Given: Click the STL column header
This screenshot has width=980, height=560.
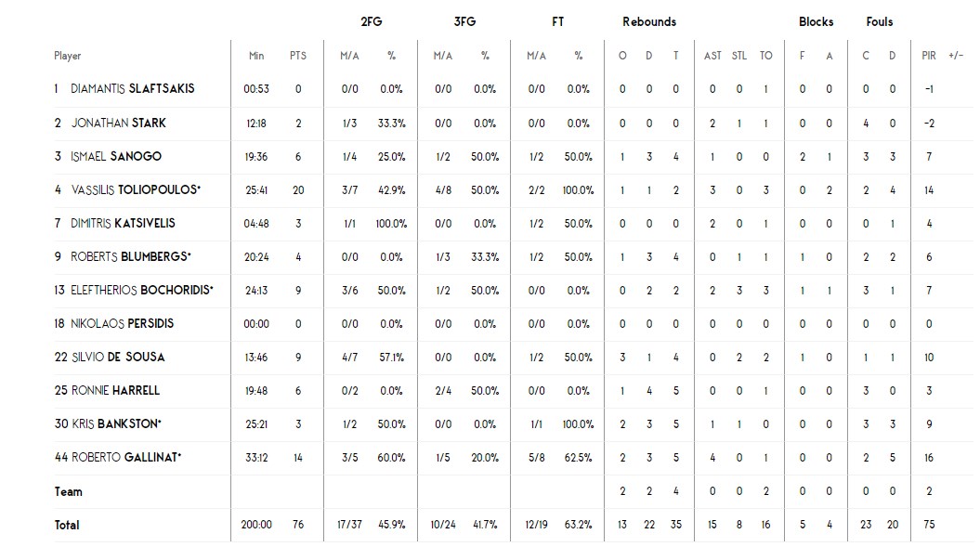Looking at the screenshot, I should (x=739, y=56).
